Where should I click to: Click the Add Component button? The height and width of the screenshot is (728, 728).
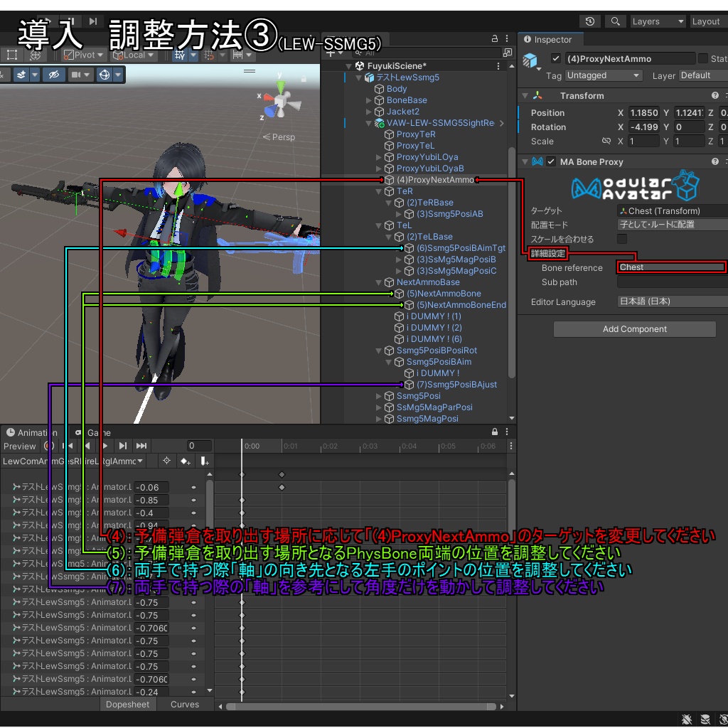(x=635, y=329)
